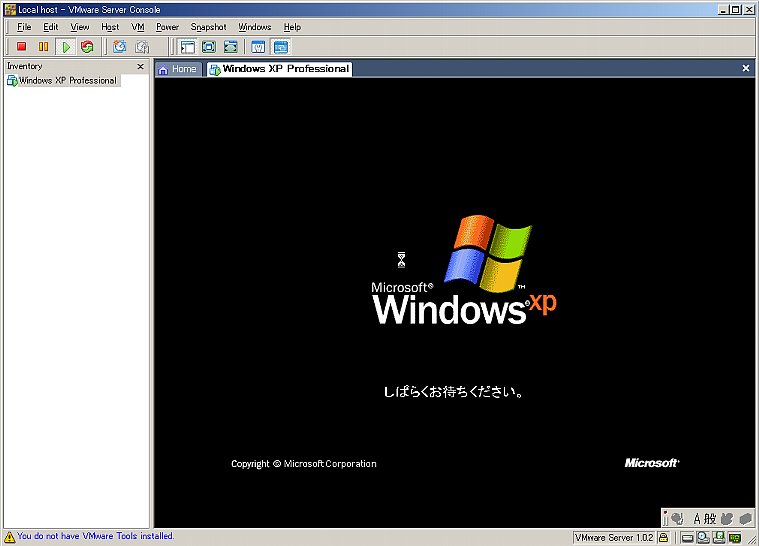Reset the virtual machine with the restart icon

[x=87, y=46]
